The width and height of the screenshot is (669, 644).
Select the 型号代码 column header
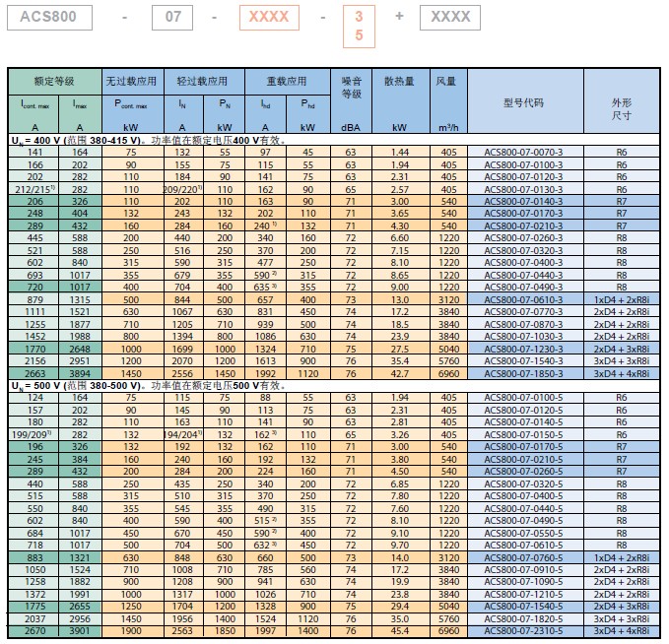tap(523, 102)
